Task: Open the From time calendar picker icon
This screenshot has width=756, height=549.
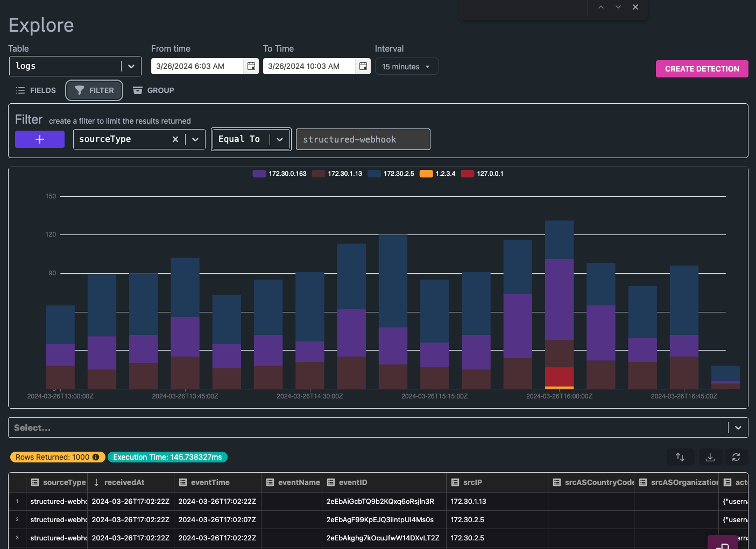Action: tap(251, 66)
